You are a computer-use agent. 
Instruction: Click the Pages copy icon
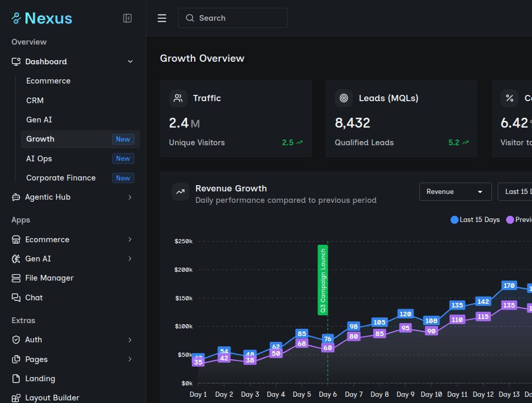(16, 359)
